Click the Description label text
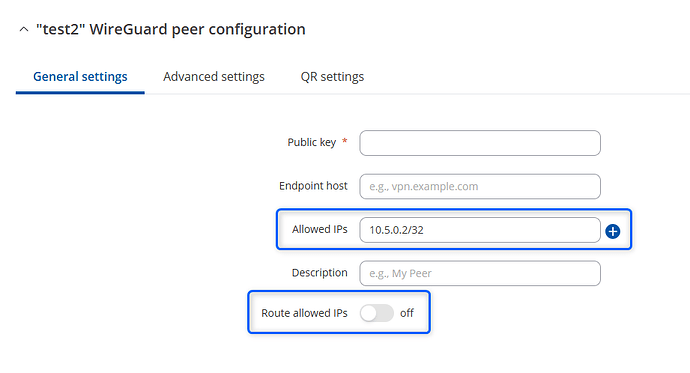The width and height of the screenshot is (690, 373). tap(320, 273)
